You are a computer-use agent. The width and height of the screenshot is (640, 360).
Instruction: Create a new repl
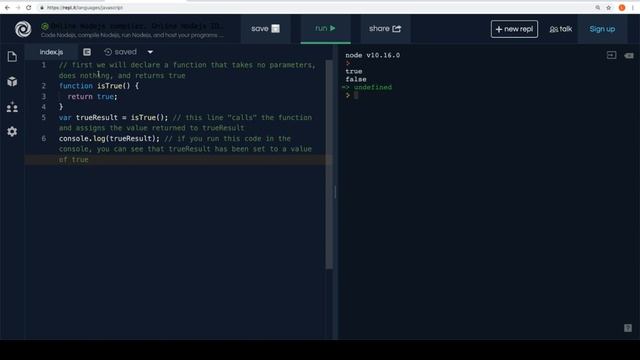click(x=514, y=29)
